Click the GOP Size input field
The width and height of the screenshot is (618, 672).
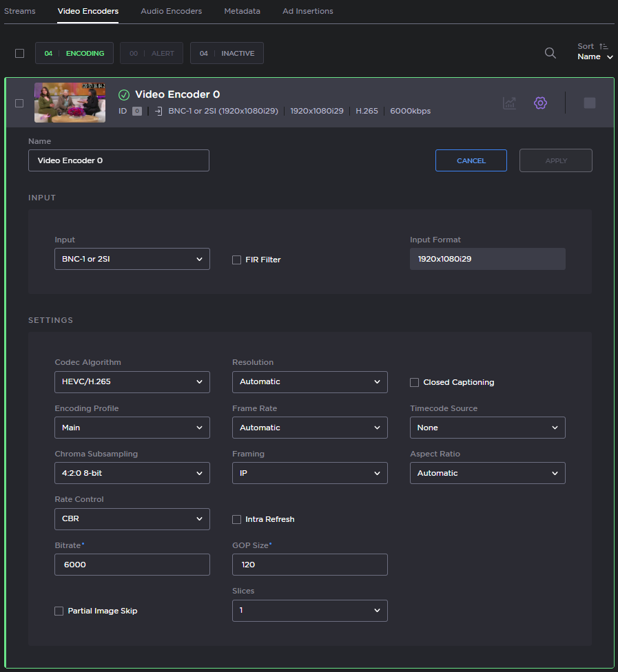[x=309, y=565]
